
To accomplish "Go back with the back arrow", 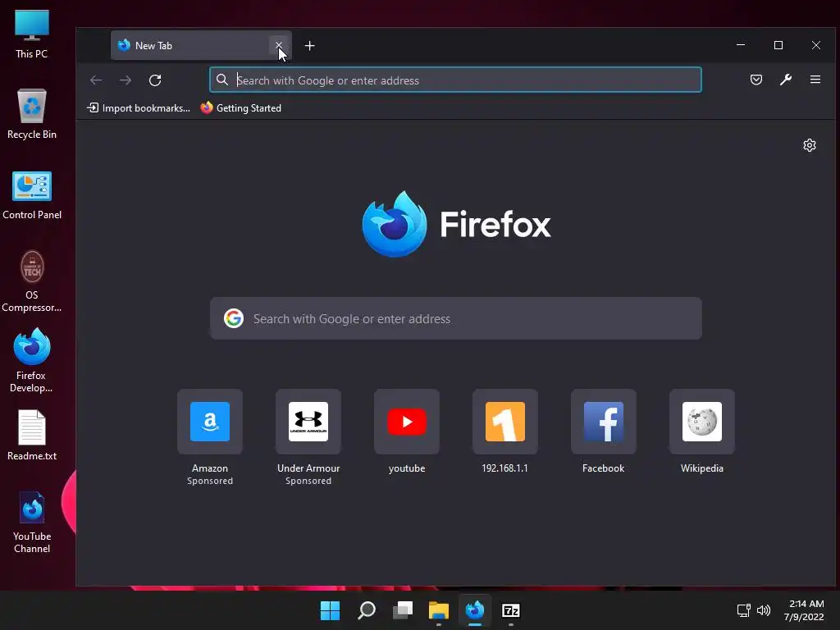I will coord(97,80).
